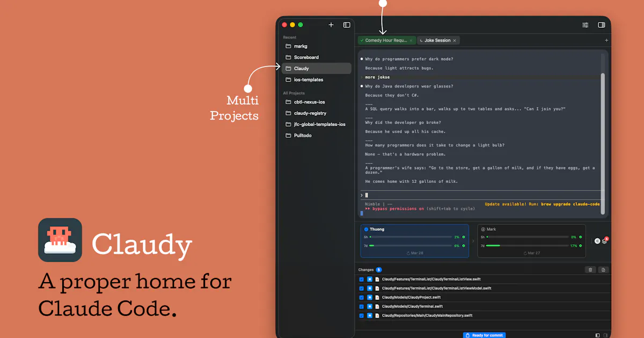Click the chevron between the account cards
The image size is (644, 338).
click(473, 241)
